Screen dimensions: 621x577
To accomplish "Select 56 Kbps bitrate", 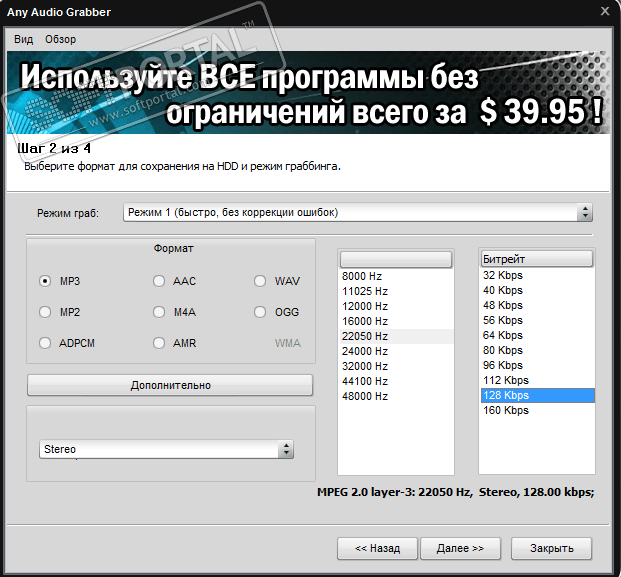I will (x=537, y=320).
